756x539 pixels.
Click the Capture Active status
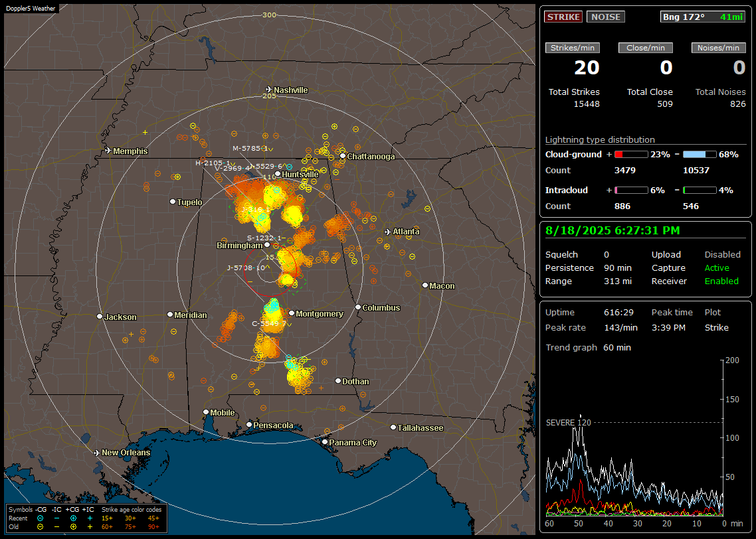click(x=717, y=268)
